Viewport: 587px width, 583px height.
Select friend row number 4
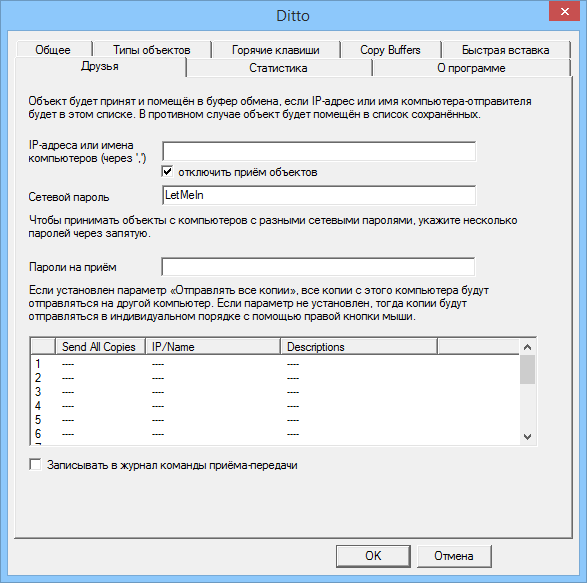[275, 406]
